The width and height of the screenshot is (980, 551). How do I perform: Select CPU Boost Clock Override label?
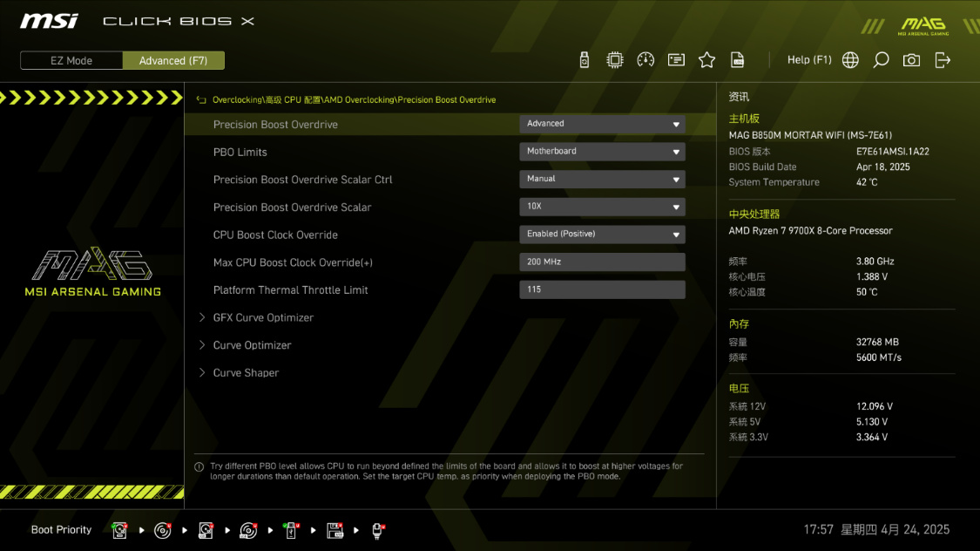(275, 235)
